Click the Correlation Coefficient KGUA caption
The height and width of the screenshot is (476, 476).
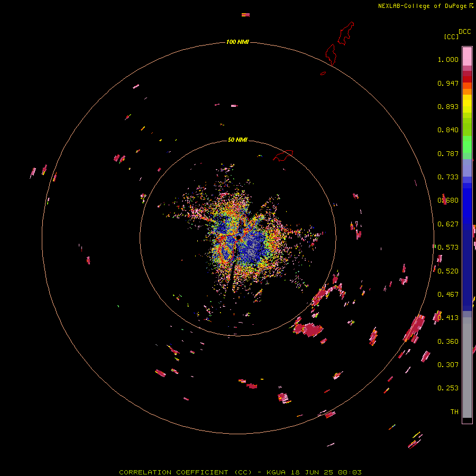(x=240, y=472)
